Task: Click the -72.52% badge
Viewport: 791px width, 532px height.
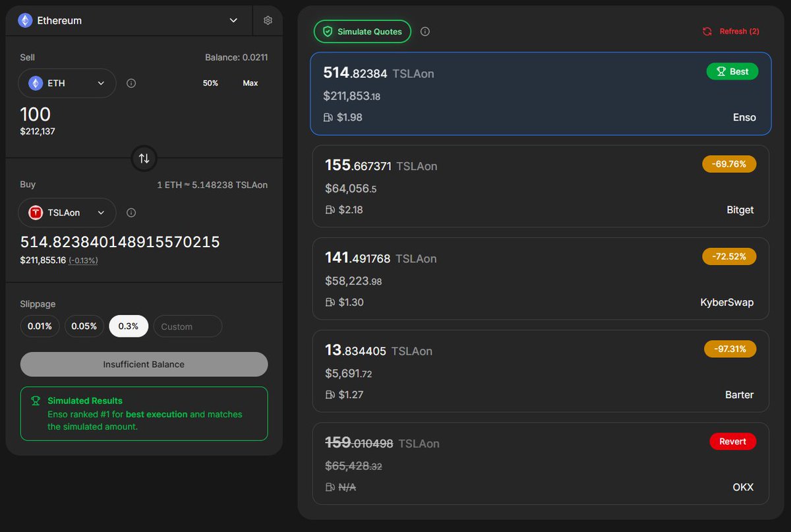Action: click(729, 256)
